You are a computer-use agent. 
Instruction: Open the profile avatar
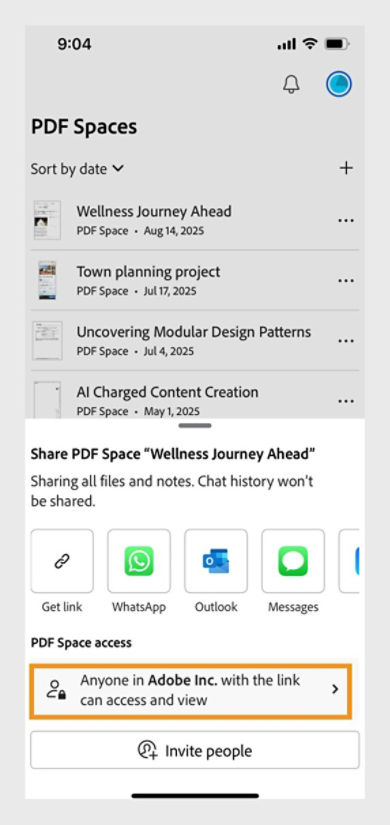tap(339, 84)
